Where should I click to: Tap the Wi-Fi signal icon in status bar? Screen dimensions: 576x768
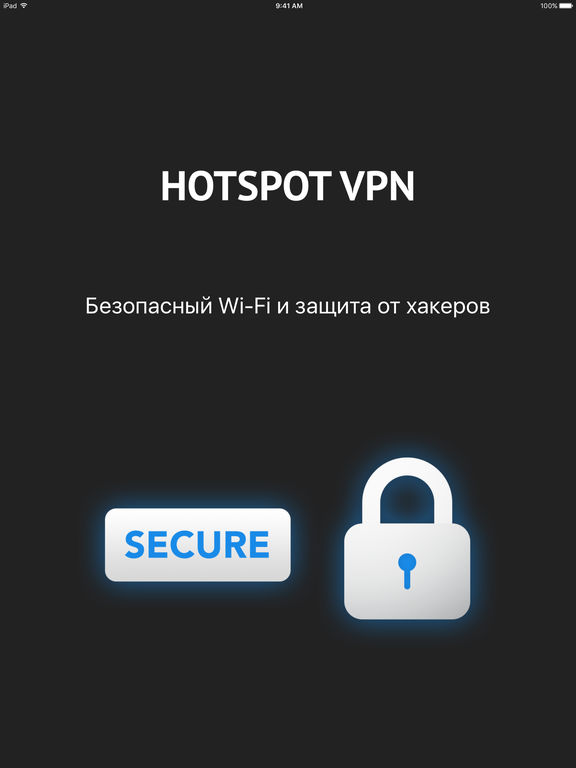[x=24, y=6]
